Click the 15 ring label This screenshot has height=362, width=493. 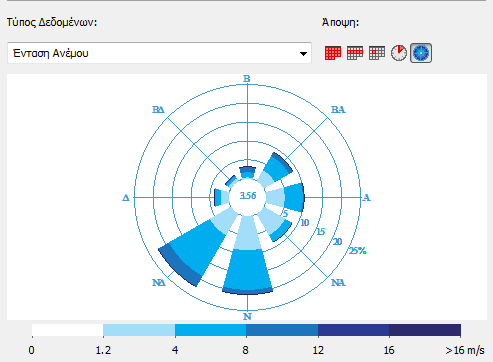[x=320, y=232]
